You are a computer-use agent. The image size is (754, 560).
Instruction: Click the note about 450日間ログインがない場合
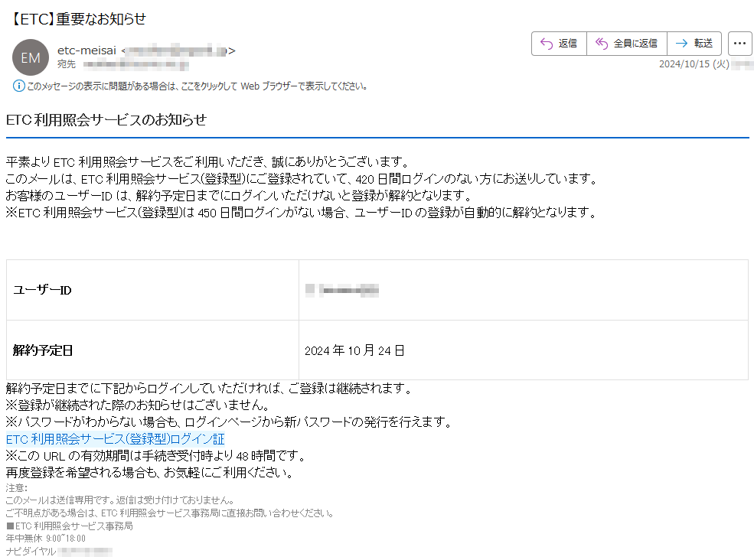(301, 213)
